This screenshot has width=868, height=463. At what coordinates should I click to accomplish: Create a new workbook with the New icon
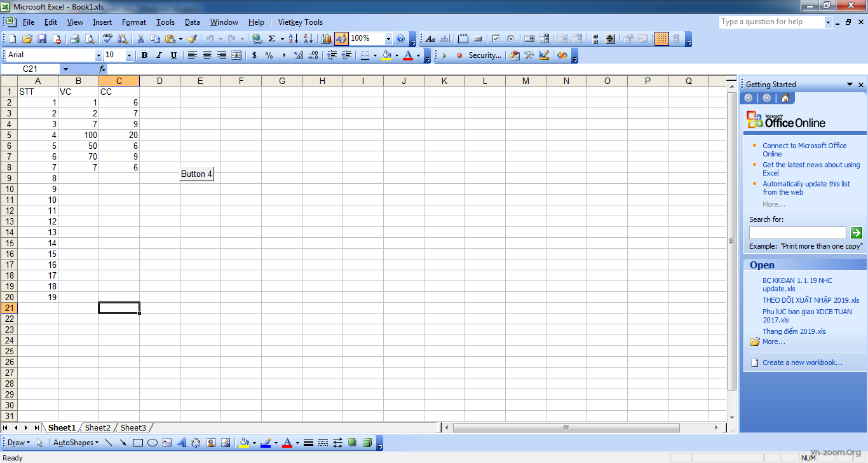pyautogui.click(x=12, y=39)
